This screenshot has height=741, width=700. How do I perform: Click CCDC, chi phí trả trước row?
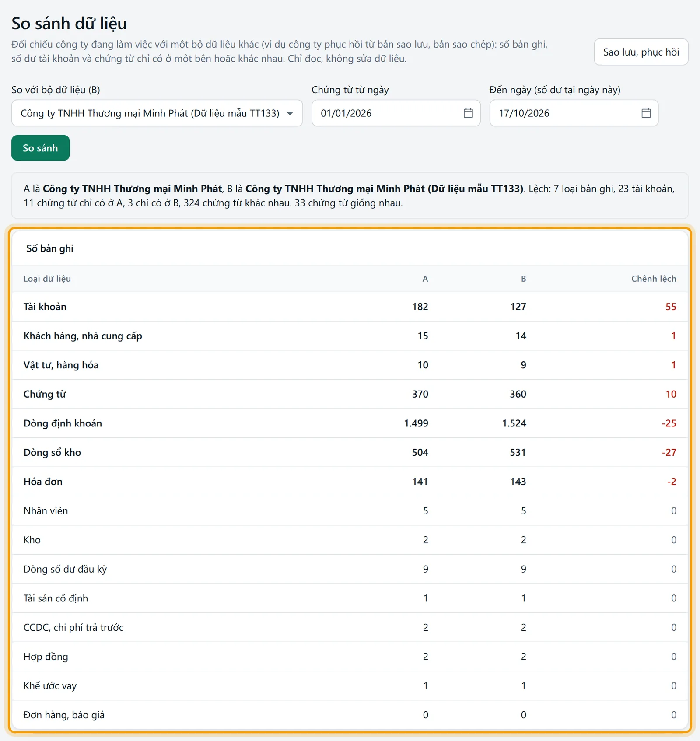[350, 627]
